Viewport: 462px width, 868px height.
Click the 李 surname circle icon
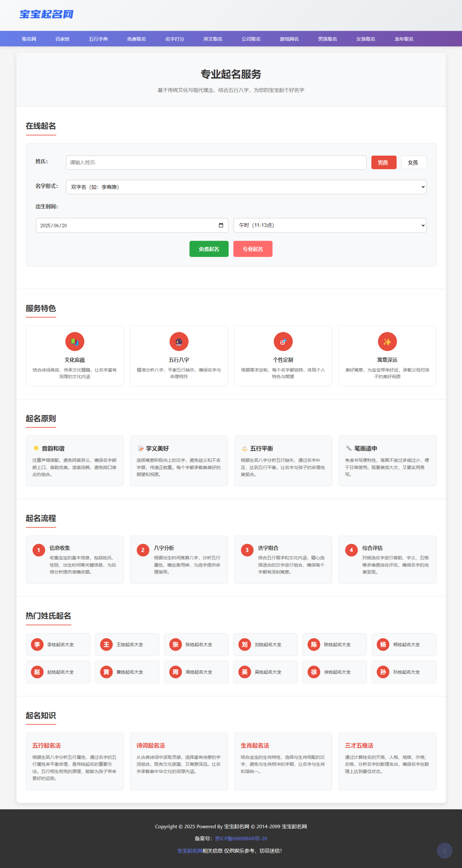[37, 645]
